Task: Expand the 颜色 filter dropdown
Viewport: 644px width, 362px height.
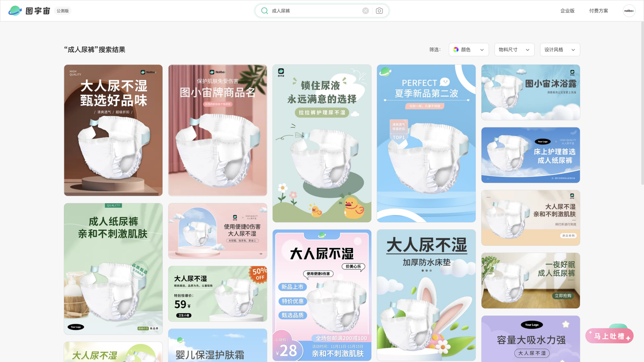Action: pos(469,50)
